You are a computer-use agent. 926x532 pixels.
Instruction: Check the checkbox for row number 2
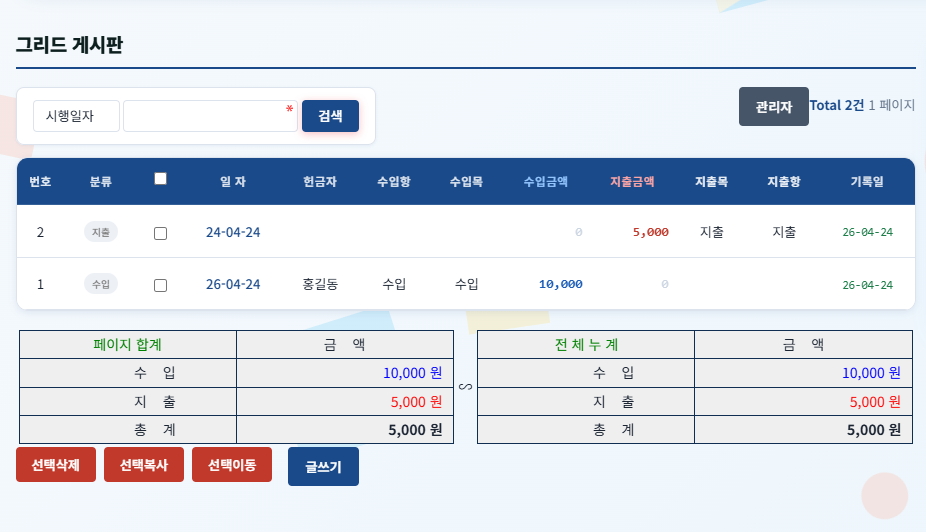[160, 233]
